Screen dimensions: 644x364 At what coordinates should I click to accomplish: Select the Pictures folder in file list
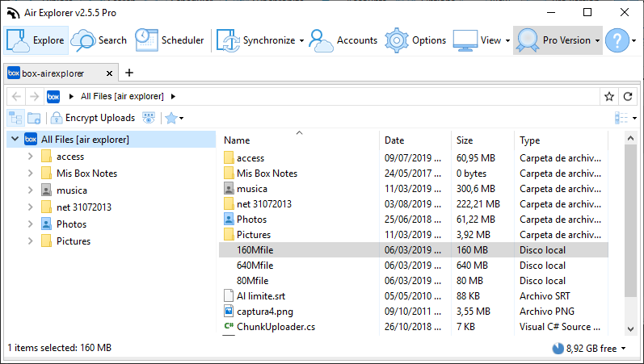coord(414,235)
